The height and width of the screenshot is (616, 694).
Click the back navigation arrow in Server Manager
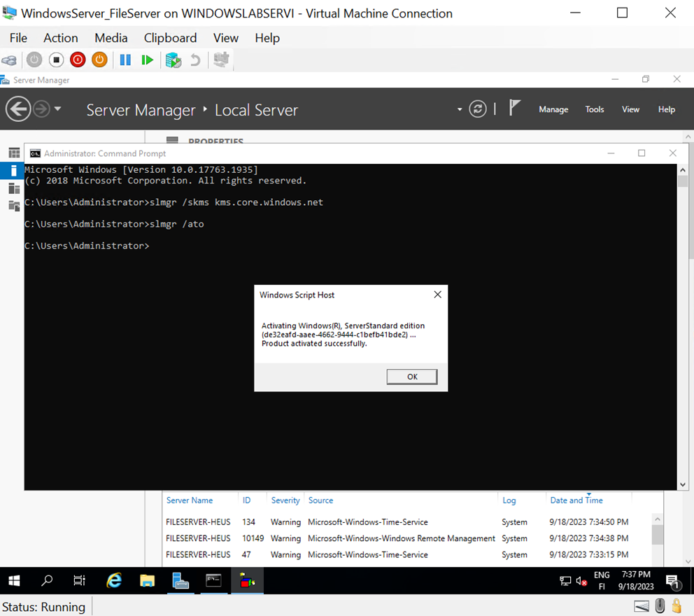(x=18, y=108)
